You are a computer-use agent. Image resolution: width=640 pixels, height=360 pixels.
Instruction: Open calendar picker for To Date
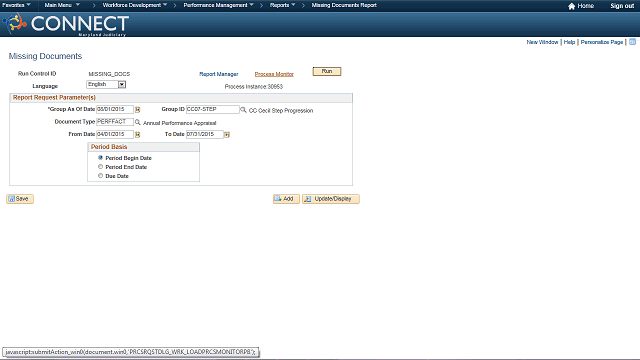[x=227, y=134]
